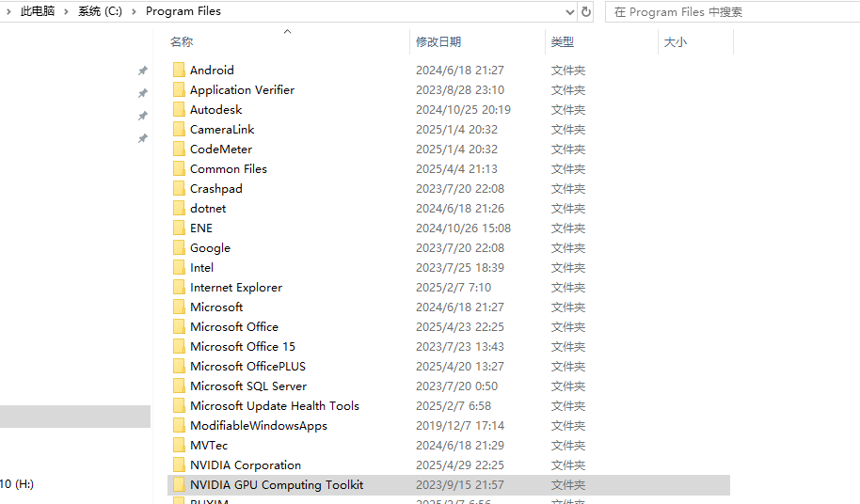This screenshot has height=504, width=860.
Task: Refresh the Program Files folder view
Action: click(586, 11)
